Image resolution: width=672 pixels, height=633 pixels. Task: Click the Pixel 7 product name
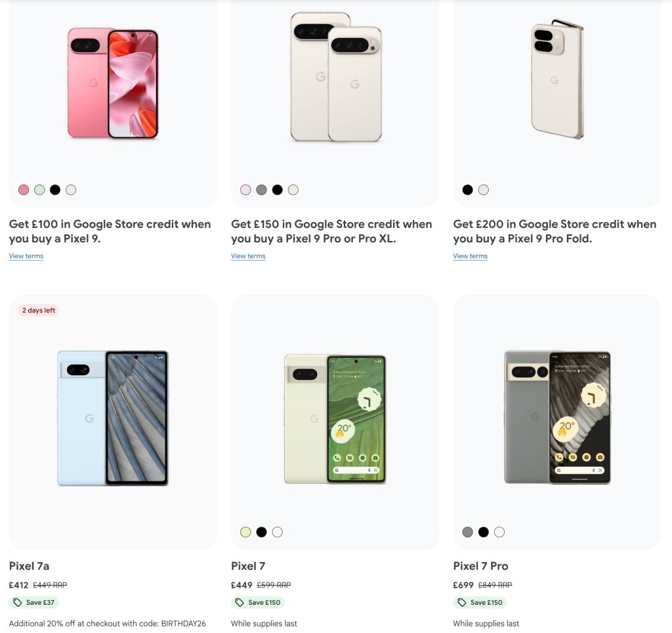(248, 566)
